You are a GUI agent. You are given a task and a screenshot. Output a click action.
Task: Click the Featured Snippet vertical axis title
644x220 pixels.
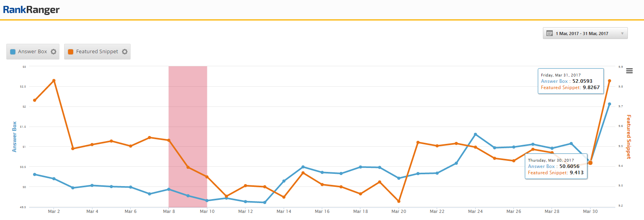pyautogui.click(x=629, y=136)
